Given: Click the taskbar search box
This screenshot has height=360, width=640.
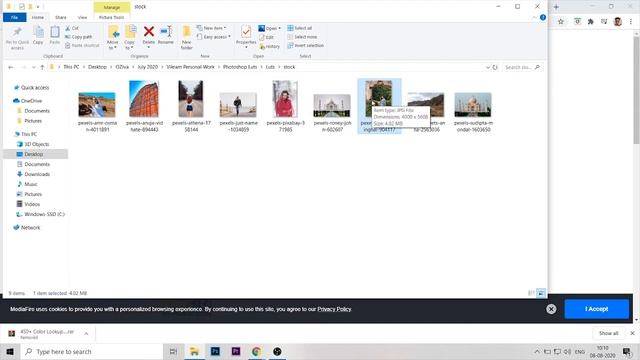Looking at the screenshot, I should (x=92, y=351).
